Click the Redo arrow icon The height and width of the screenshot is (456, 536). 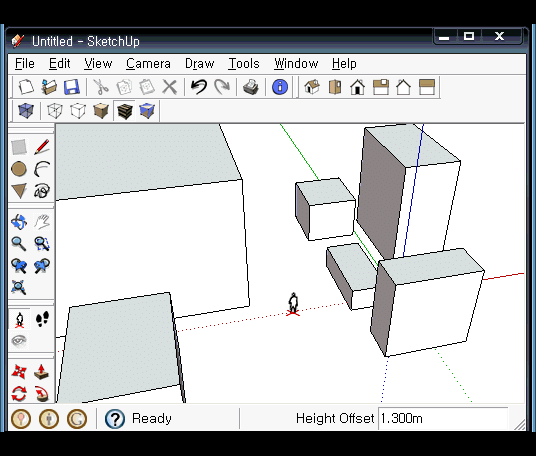[222, 87]
